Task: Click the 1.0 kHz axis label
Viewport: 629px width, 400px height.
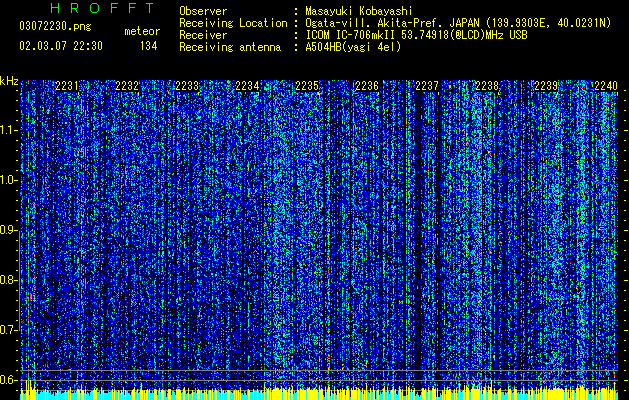Action: (9, 180)
